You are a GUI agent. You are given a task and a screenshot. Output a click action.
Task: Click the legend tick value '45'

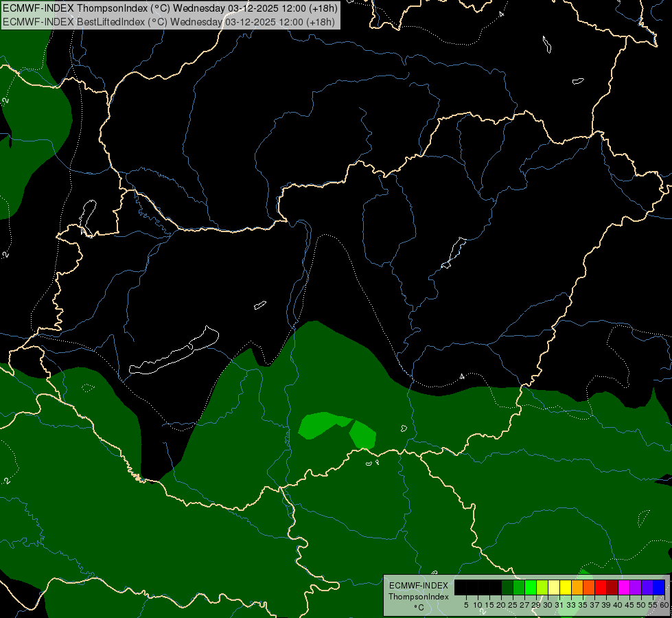(x=629, y=605)
